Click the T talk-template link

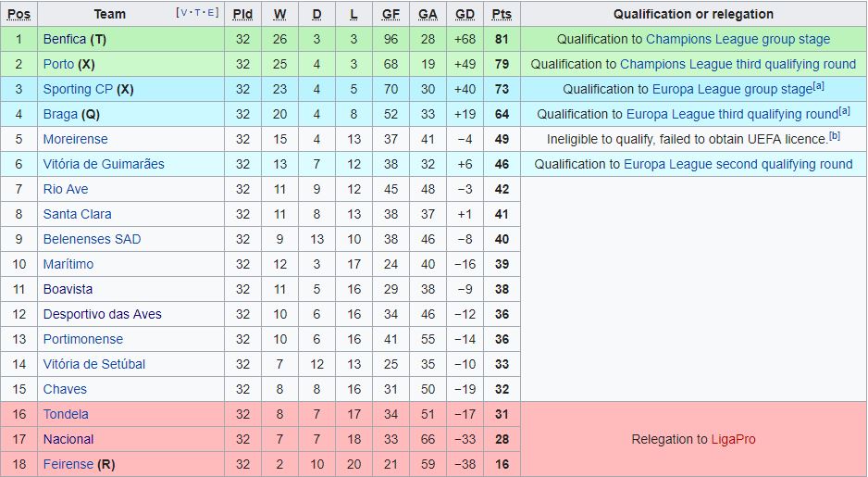[x=198, y=13]
